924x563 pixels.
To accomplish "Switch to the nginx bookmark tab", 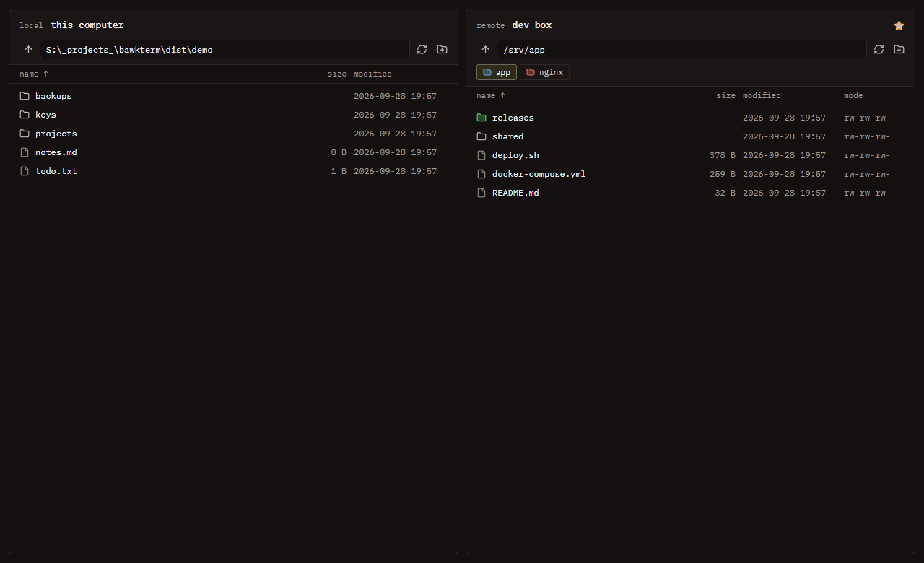I will 545,72.
